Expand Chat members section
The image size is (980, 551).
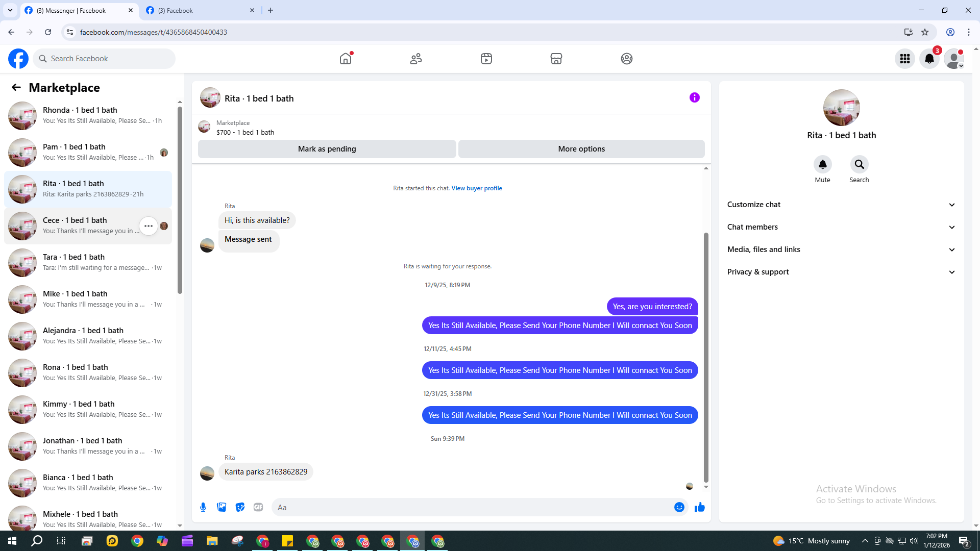(x=841, y=227)
